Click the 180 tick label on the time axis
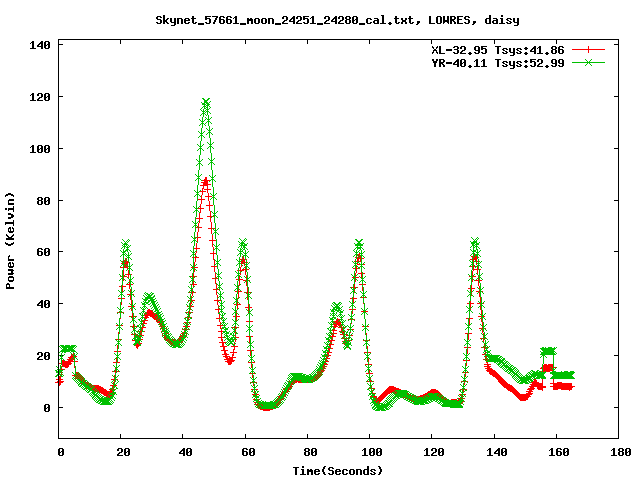 tap(621, 452)
